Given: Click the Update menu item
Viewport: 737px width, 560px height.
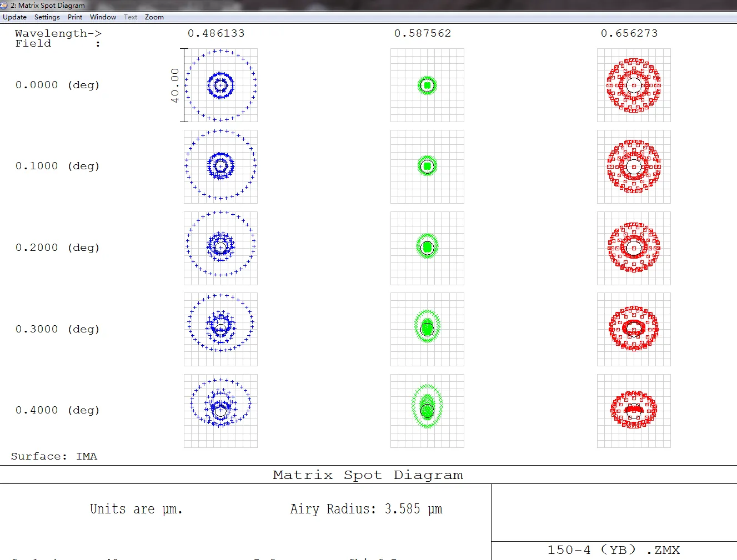Looking at the screenshot, I should pos(14,17).
